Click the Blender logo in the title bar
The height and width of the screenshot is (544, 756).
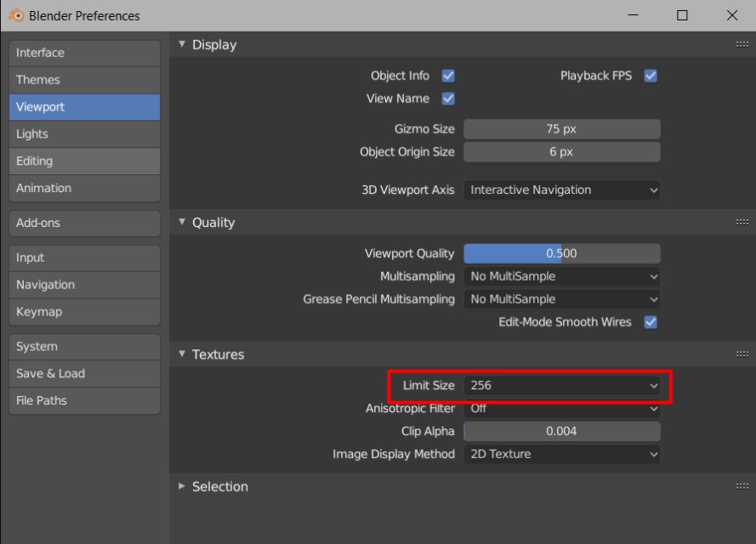click(x=15, y=14)
